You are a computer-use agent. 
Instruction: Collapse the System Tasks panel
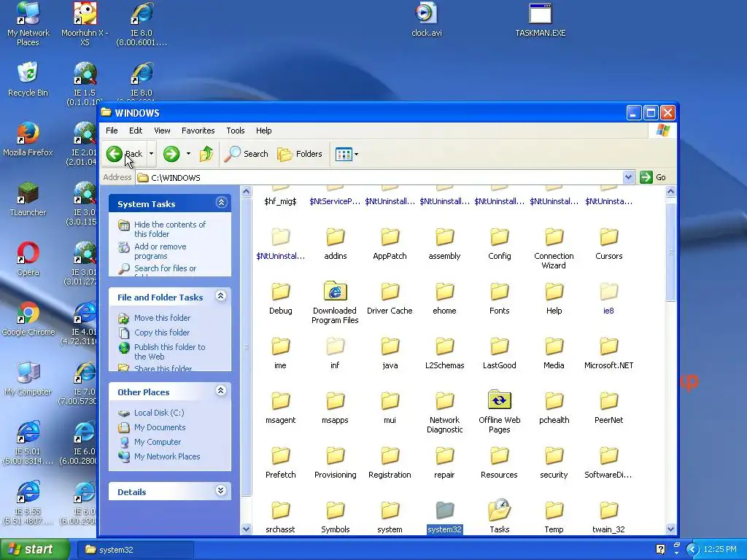point(221,203)
